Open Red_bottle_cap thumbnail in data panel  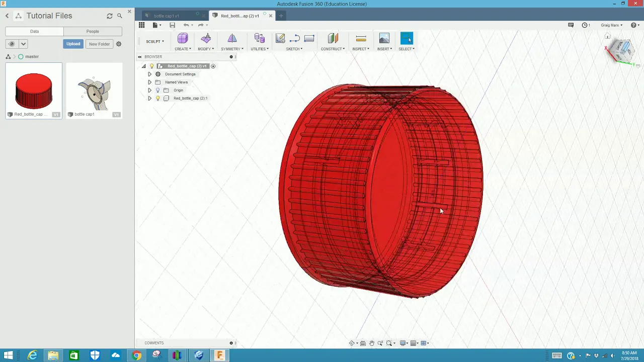point(34,91)
